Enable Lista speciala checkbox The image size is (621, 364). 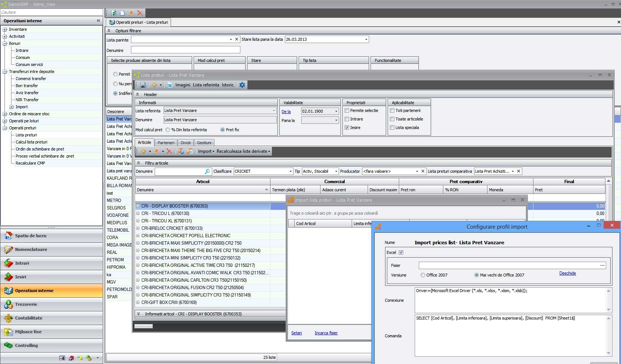click(x=392, y=128)
